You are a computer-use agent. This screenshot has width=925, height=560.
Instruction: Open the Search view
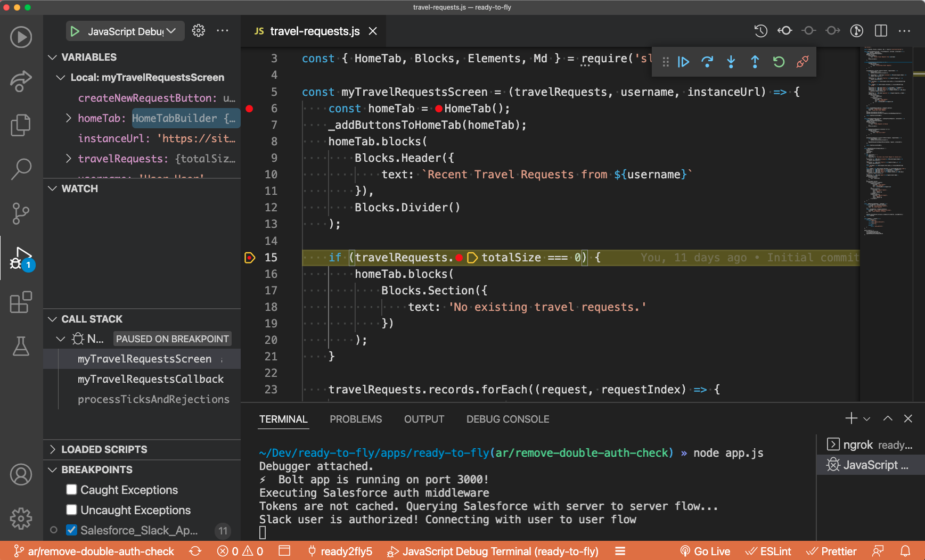[21, 169]
